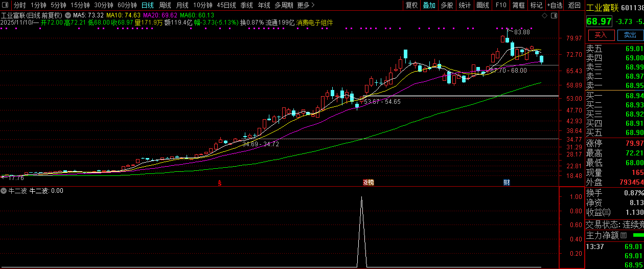The width and height of the screenshot is (644, 269).
Task: Click the 83.88 high price annotation
Action: click(x=522, y=32)
